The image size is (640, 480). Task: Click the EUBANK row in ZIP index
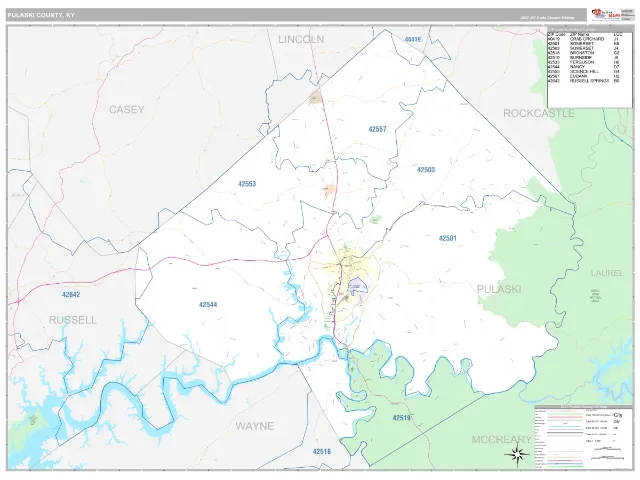point(585,76)
